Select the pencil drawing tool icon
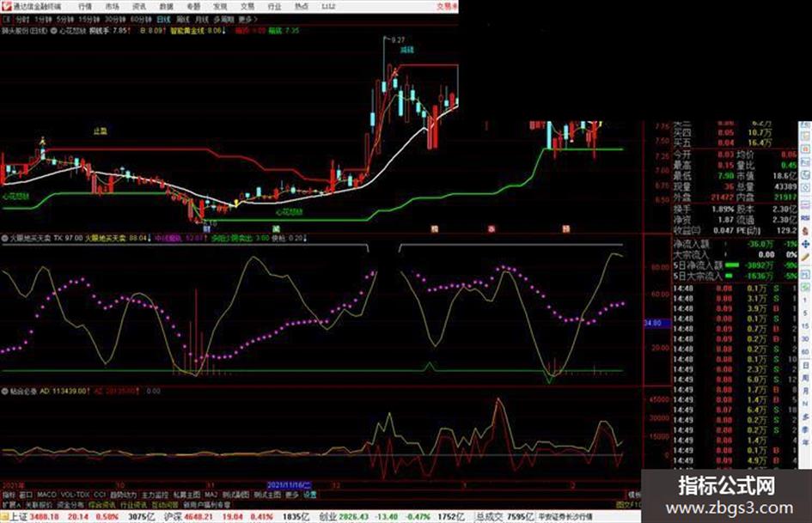 click(805, 257)
